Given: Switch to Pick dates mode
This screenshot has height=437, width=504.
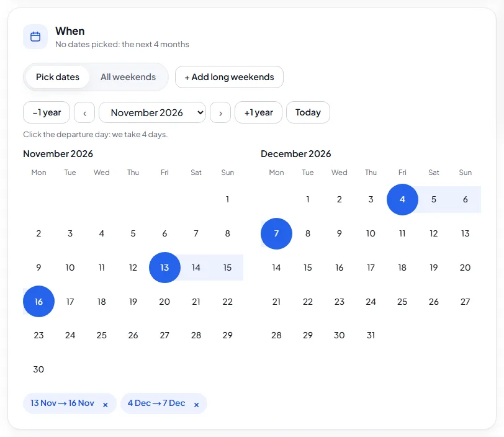Looking at the screenshot, I should tap(58, 77).
